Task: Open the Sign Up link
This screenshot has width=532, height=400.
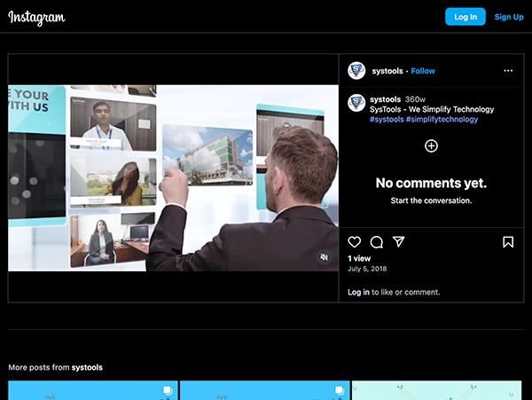Action: pyautogui.click(x=509, y=17)
